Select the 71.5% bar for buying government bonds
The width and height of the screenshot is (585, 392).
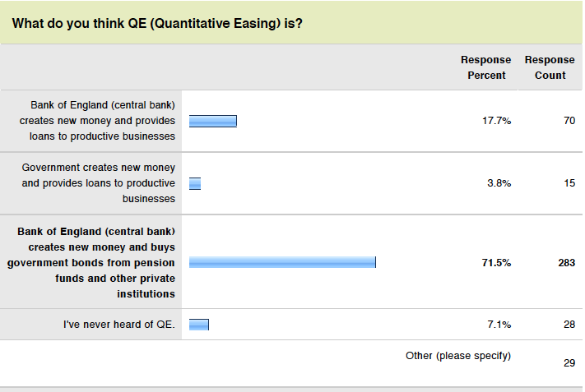(x=282, y=262)
